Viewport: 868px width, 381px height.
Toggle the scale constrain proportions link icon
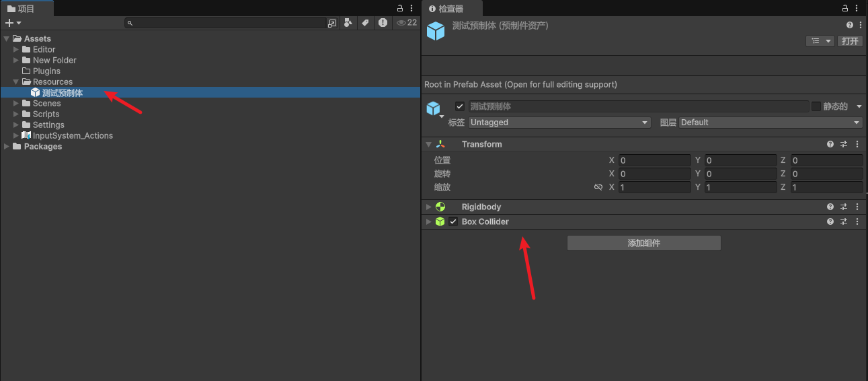(598, 187)
